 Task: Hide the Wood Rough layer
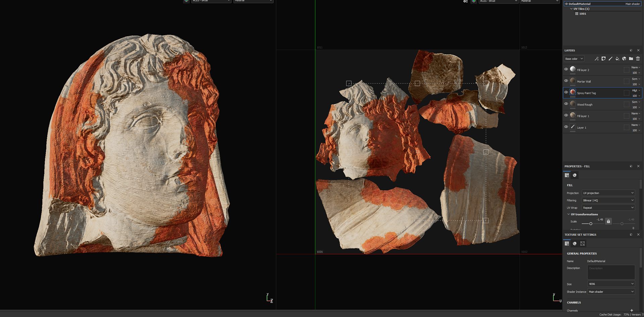[x=566, y=104]
